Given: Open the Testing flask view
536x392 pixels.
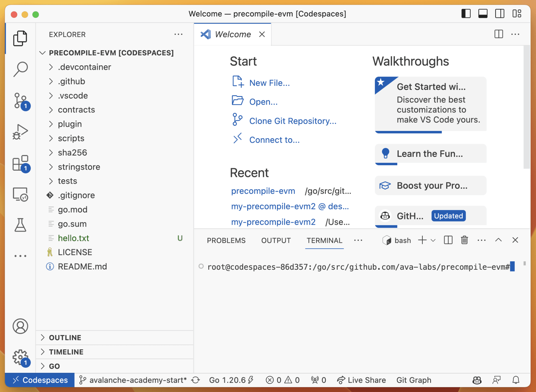Looking at the screenshot, I should pyautogui.click(x=20, y=225).
